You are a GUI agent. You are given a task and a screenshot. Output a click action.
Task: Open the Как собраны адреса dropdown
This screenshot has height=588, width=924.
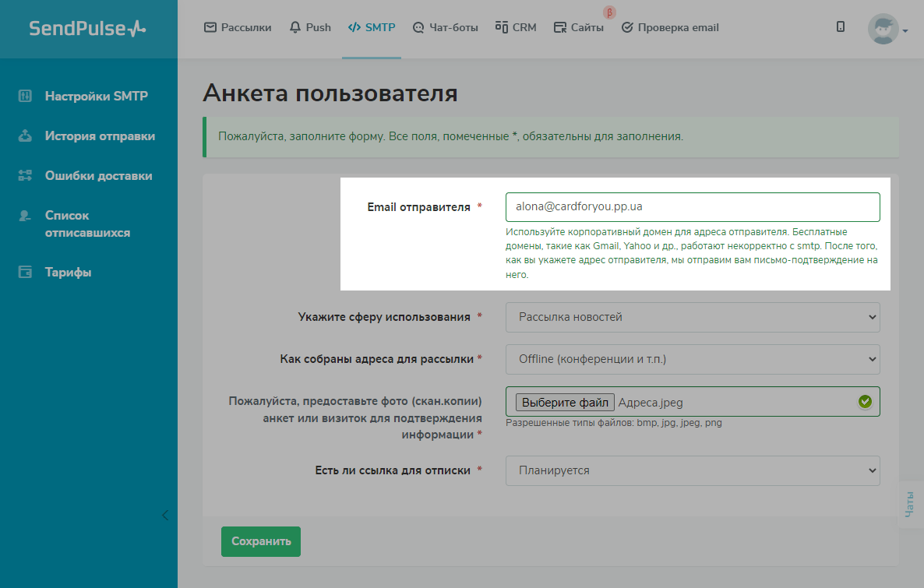tap(693, 359)
